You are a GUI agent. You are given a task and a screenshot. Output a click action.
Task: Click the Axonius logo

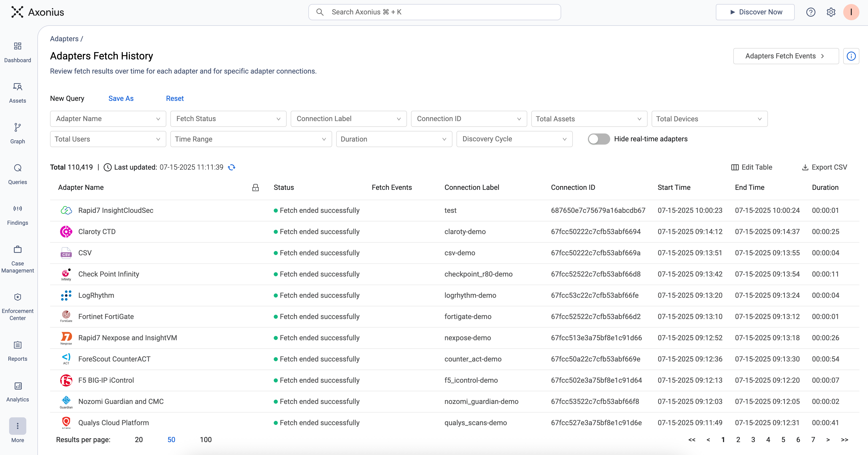pyautogui.click(x=37, y=12)
